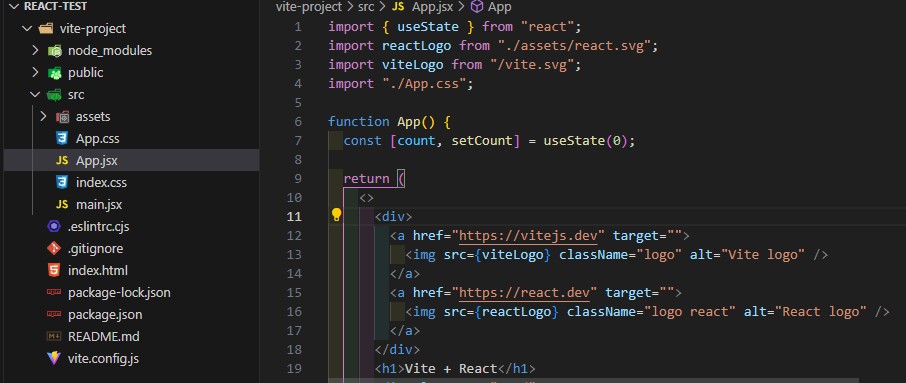Image resolution: width=906 pixels, height=383 pixels.
Task: Click the lightbulb code action on line 11
Action: (x=336, y=215)
